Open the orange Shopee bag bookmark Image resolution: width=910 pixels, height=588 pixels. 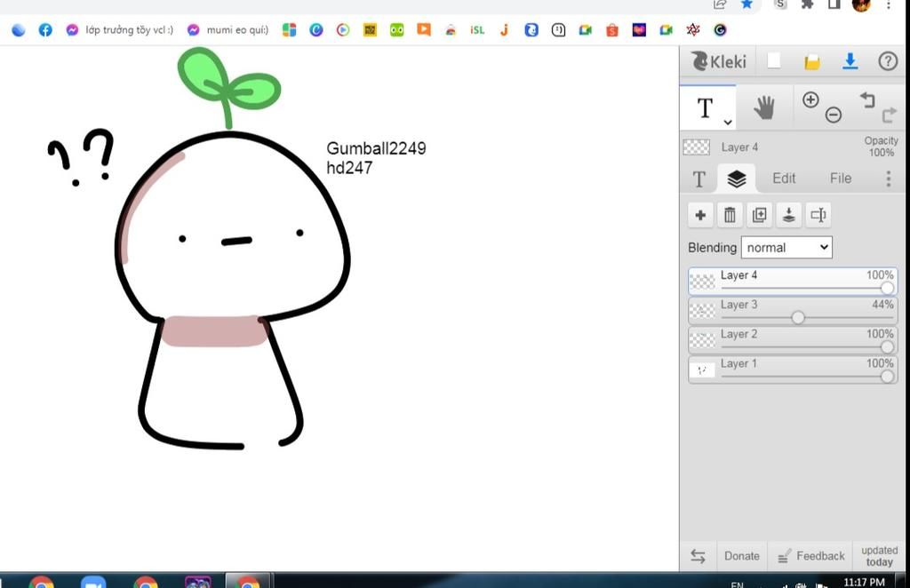[x=612, y=30]
